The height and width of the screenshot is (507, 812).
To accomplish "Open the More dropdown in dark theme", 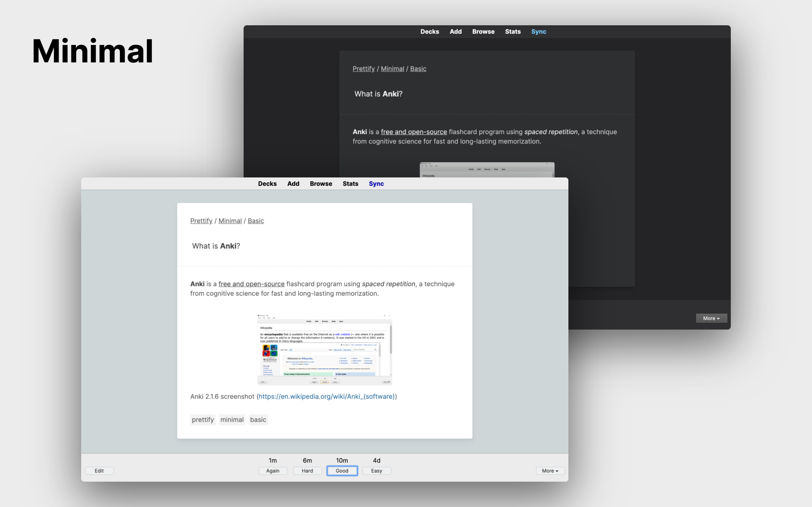I will coord(711,318).
